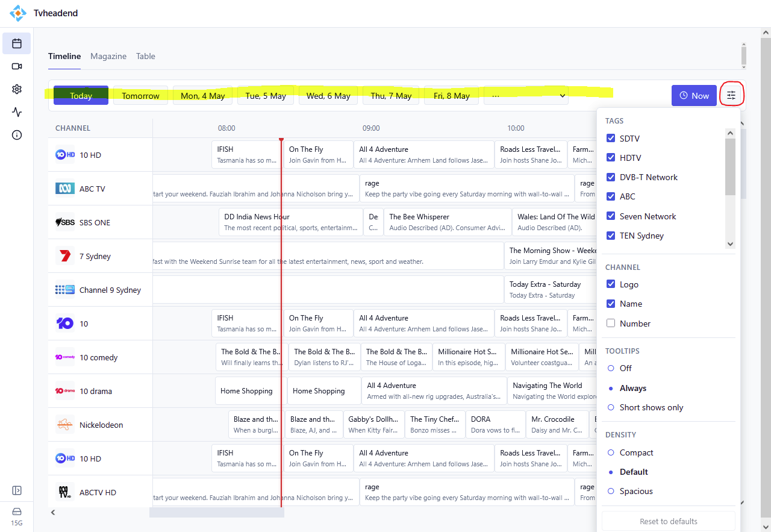Click the Now button
Viewport: 771px width, 532px height.
click(694, 95)
